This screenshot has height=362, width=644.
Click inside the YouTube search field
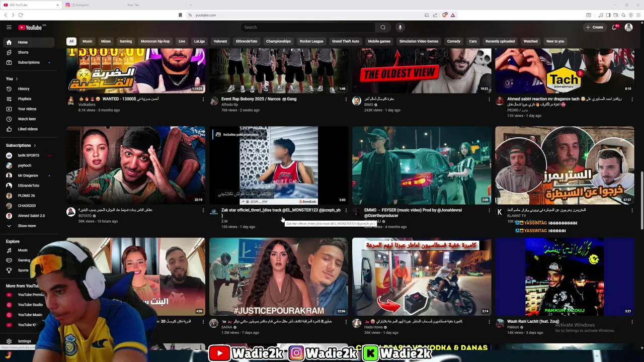point(308,27)
